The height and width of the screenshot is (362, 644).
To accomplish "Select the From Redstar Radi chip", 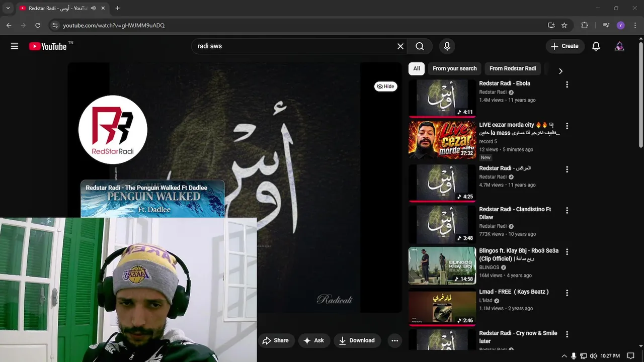I will click(x=513, y=68).
